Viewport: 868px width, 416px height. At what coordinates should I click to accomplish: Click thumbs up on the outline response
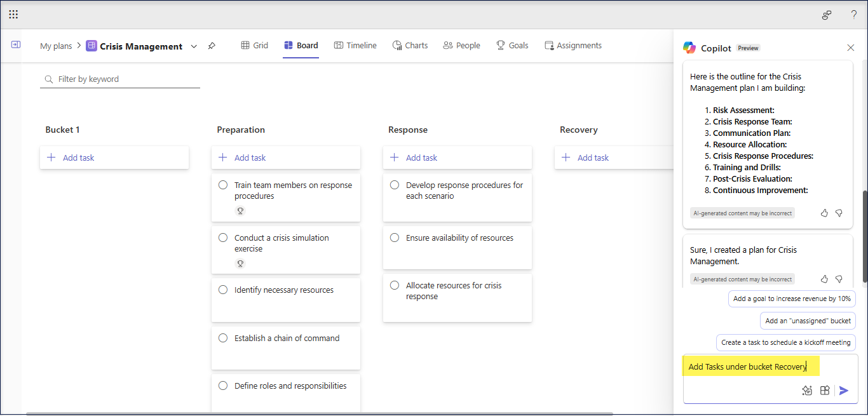coord(824,213)
